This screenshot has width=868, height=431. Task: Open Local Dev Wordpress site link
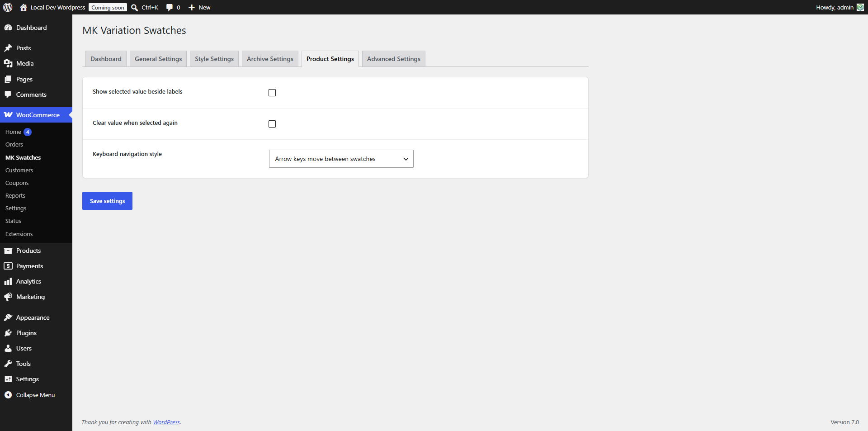point(58,7)
